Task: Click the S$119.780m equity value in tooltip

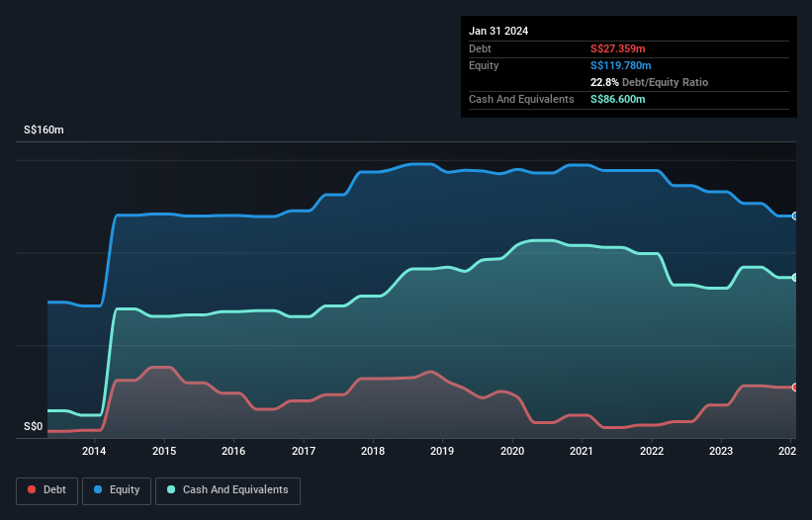Action: click(620, 65)
